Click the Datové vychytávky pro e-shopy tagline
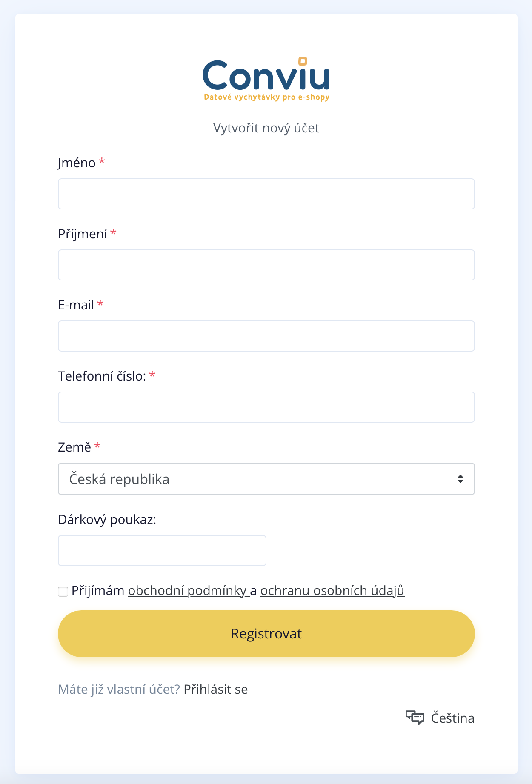The image size is (532, 784). pos(266,97)
